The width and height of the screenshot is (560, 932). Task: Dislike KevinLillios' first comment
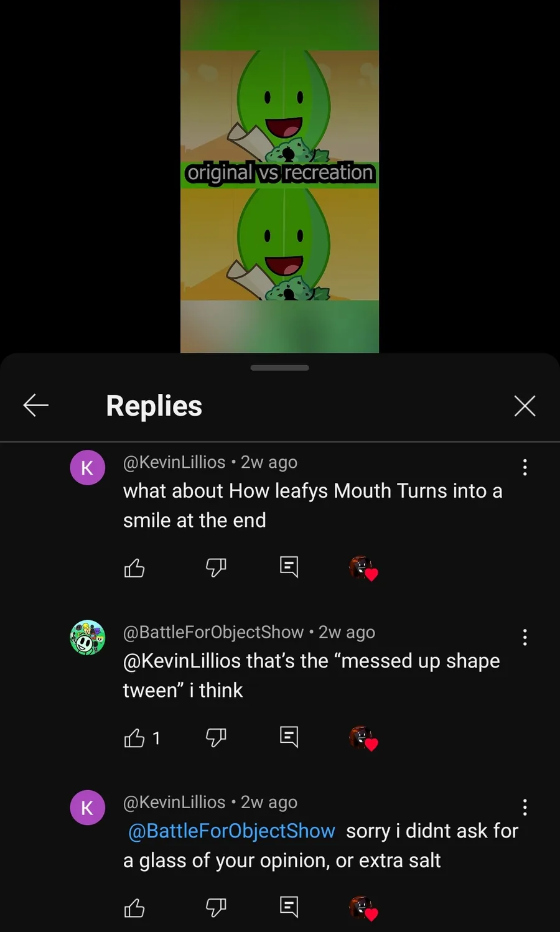point(215,567)
